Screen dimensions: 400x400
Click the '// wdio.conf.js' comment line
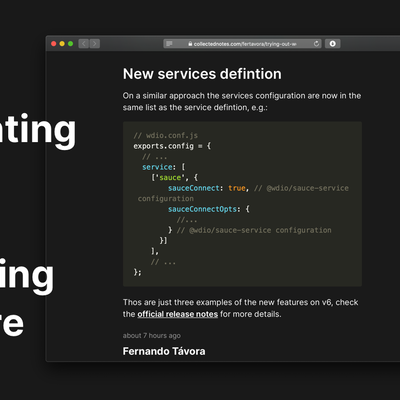[166, 135]
